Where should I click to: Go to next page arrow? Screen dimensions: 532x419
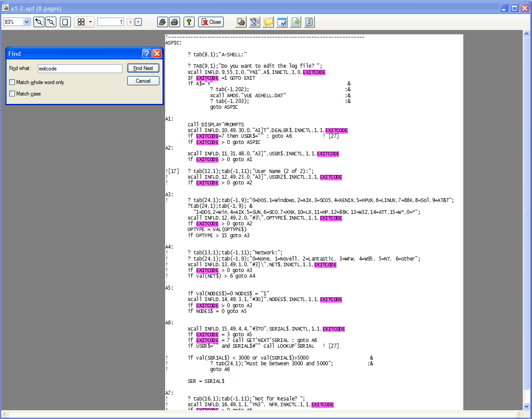tap(138, 22)
